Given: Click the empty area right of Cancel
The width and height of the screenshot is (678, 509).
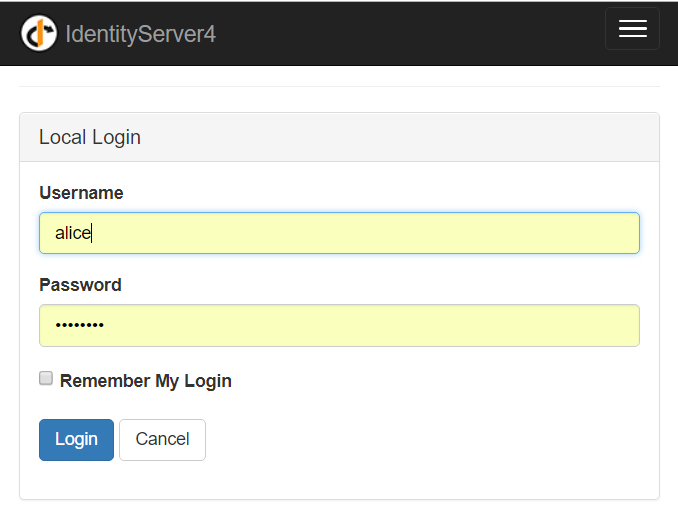Looking at the screenshot, I should coord(420,440).
